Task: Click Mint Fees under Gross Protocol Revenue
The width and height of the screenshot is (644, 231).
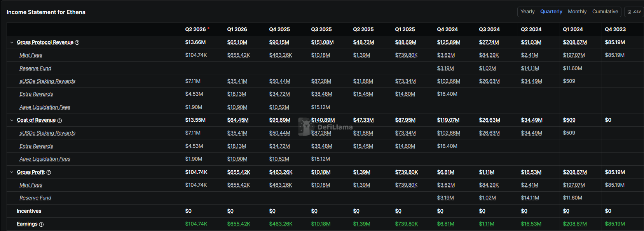Action: tap(31, 55)
